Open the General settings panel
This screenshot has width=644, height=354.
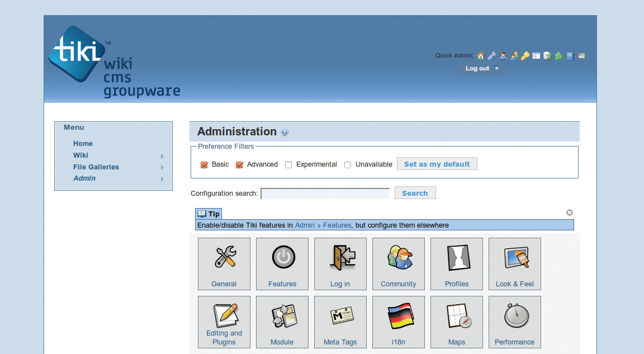(x=224, y=264)
